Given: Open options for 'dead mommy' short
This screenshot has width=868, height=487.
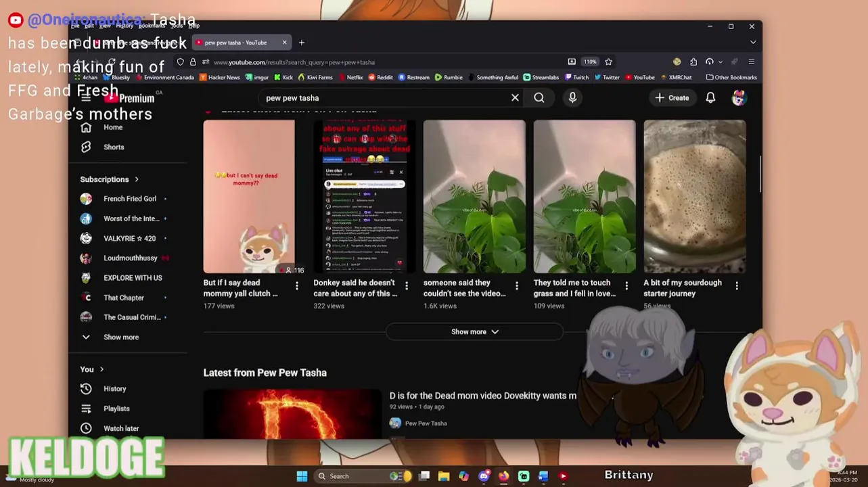Looking at the screenshot, I should [x=296, y=286].
